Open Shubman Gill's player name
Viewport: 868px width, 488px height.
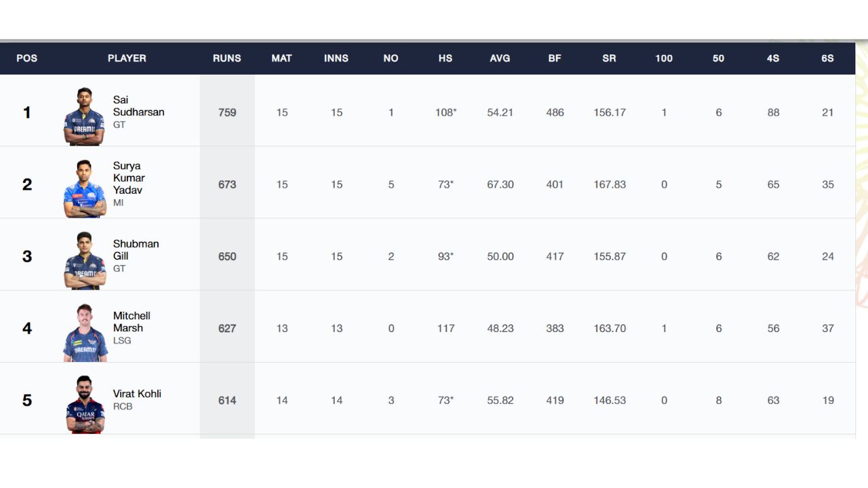tap(136, 250)
